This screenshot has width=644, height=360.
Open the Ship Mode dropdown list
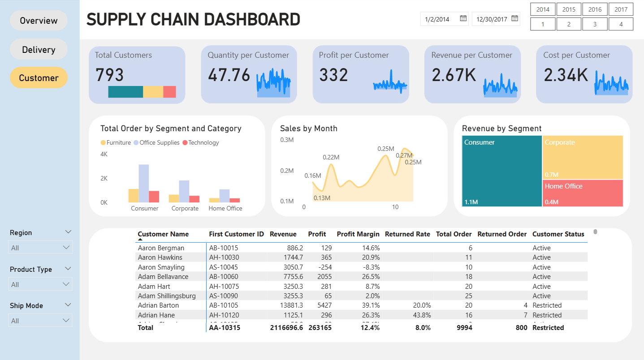point(66,321)
